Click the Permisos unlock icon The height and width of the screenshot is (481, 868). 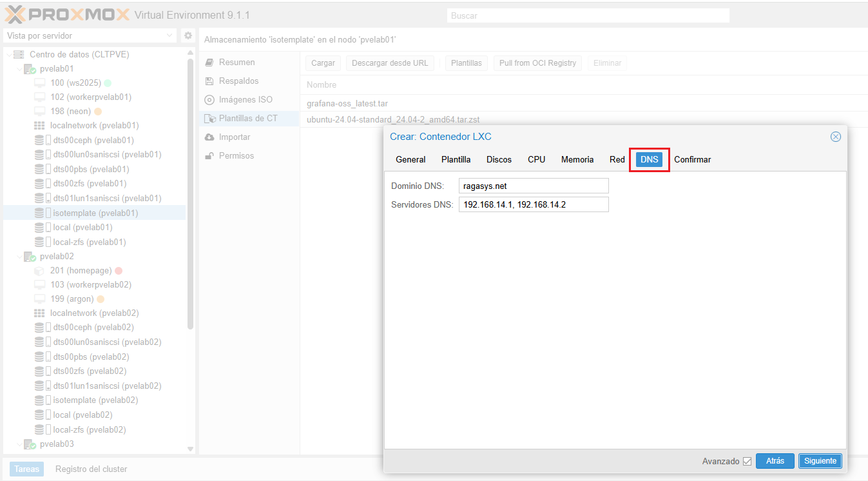pos(209,156)
